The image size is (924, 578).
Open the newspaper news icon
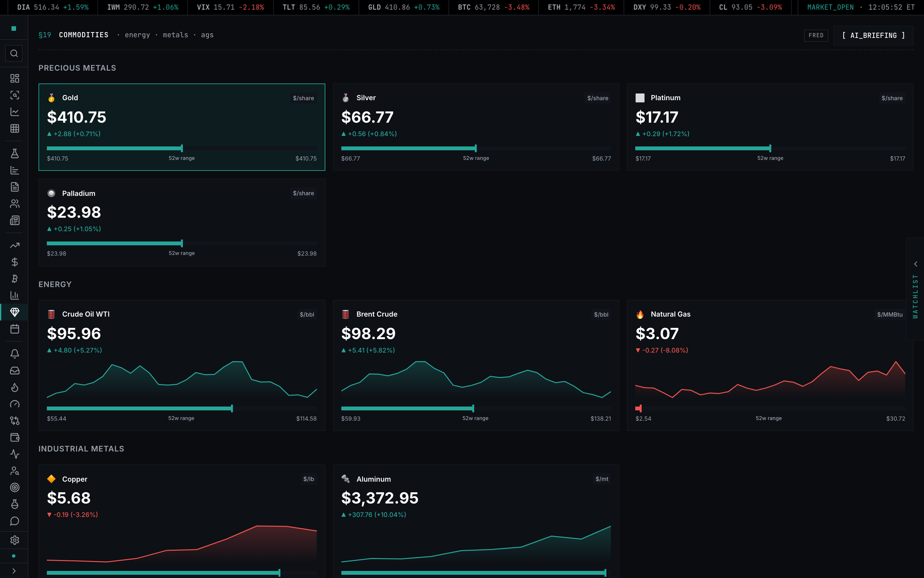pyautogui.click(x=14, y=220)
